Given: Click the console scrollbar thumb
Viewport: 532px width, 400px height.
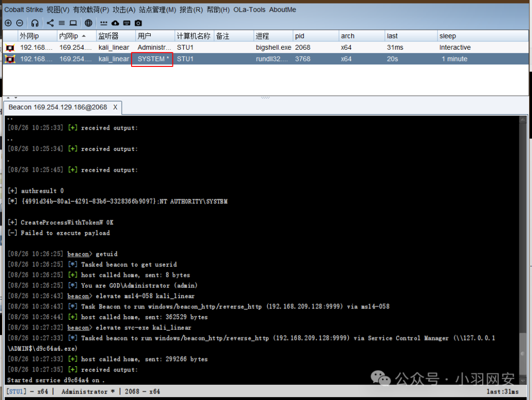Looking at the screenshot, I should click(523, 354).
